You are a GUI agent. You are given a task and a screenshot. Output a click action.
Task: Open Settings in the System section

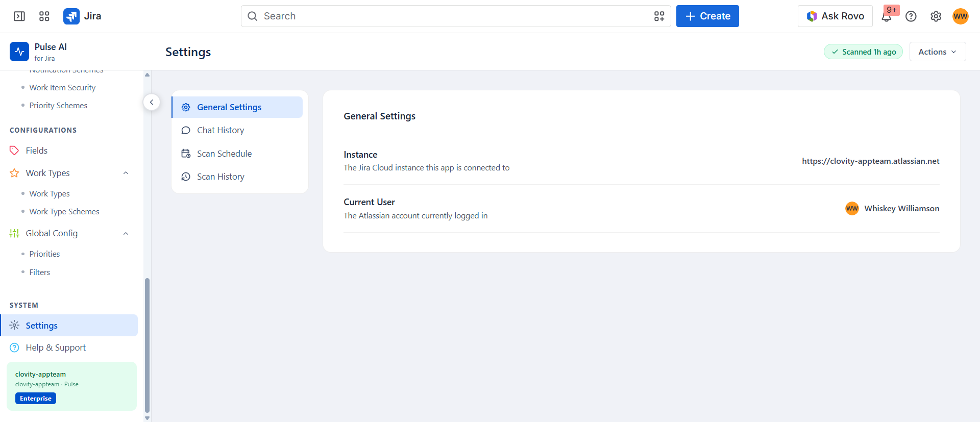tap(69, 325)
